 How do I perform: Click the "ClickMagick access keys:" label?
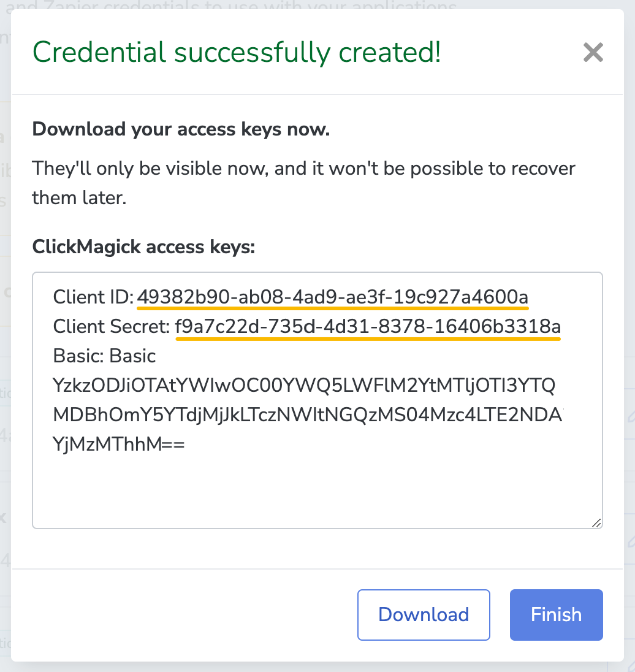pyautogui.click(x=143, y=247)
